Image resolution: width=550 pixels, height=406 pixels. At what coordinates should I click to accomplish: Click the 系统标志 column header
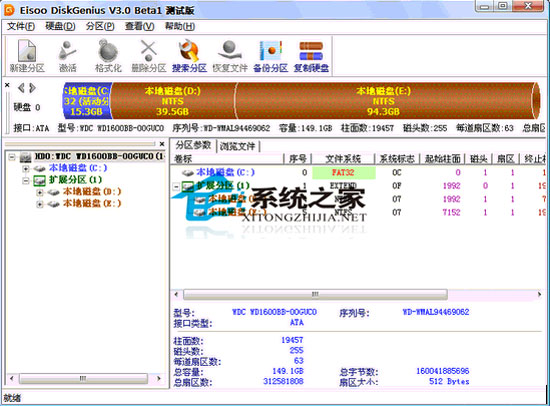(397, 159)
